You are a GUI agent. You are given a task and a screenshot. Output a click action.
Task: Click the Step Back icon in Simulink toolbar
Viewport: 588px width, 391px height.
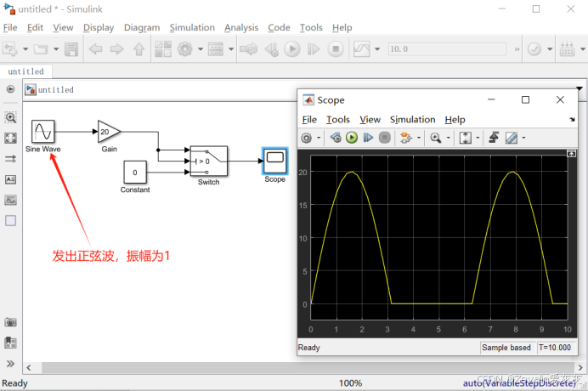coord(271,49)
